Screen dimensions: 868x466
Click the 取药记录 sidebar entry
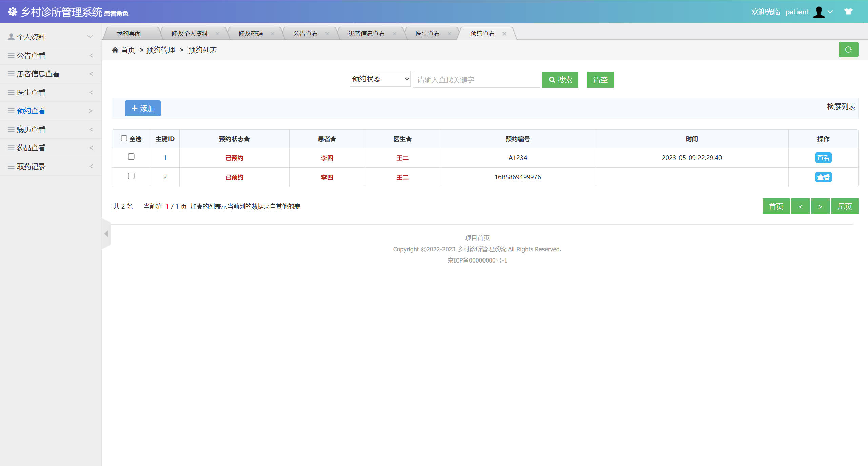pos(31,166)
